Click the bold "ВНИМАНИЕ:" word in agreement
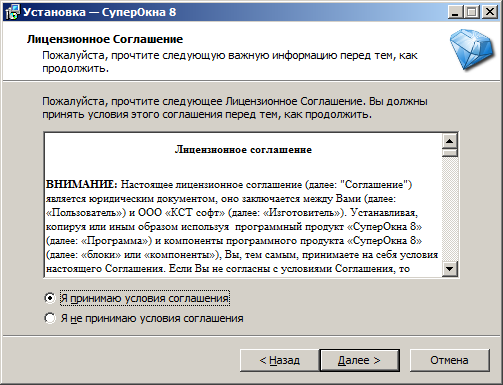Screen dimensions: 503x385 pyautogui.click(x=82, y=184)
